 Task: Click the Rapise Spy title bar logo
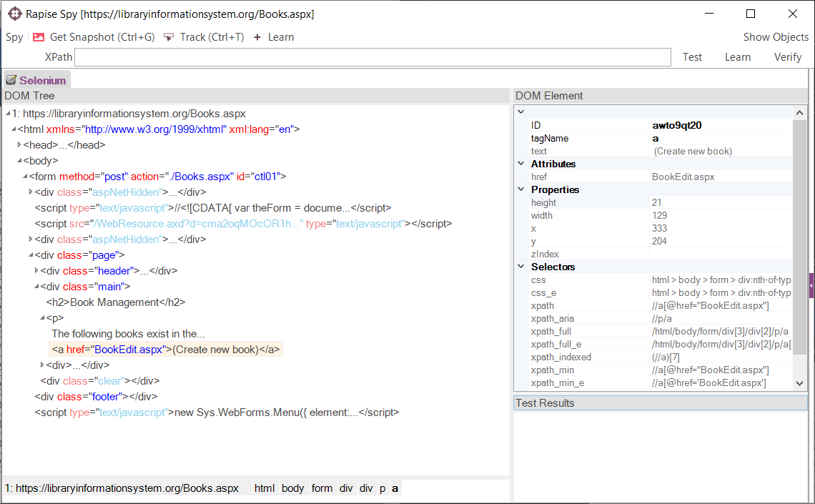coord(14,14)
